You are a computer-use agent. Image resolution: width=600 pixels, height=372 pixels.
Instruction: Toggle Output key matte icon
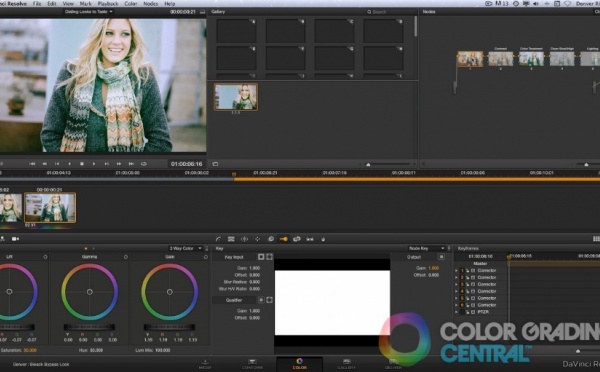[441, 257]
